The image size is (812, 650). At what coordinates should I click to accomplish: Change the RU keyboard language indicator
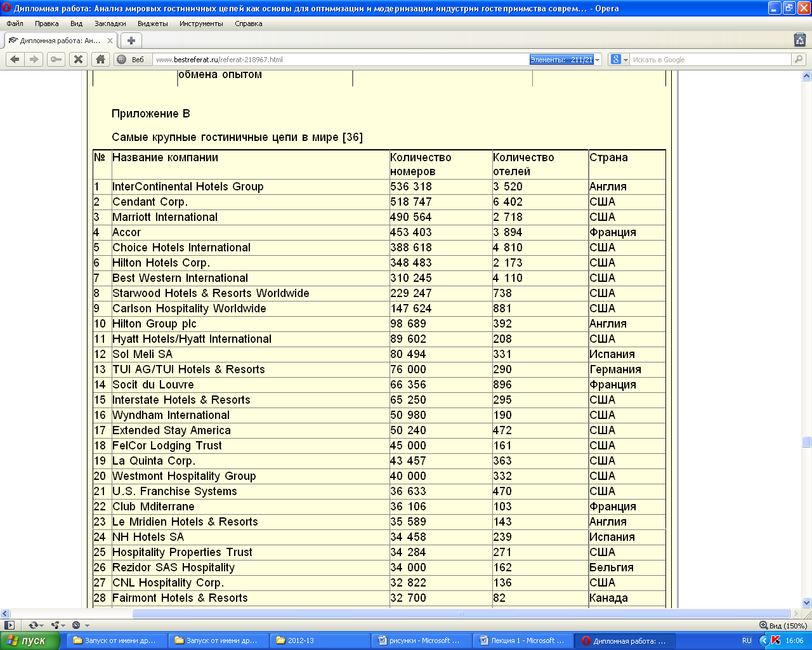tap(747, 640)
